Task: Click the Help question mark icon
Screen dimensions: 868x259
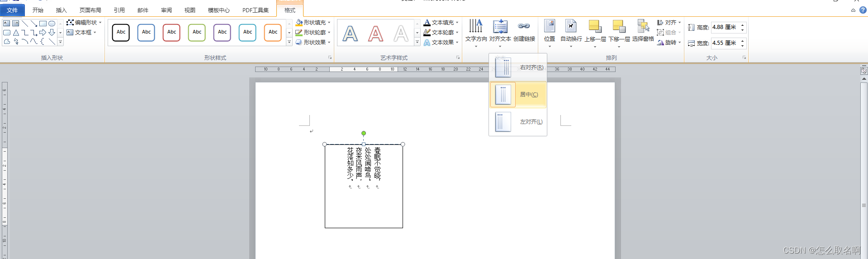Action: (x=863, y=10)
